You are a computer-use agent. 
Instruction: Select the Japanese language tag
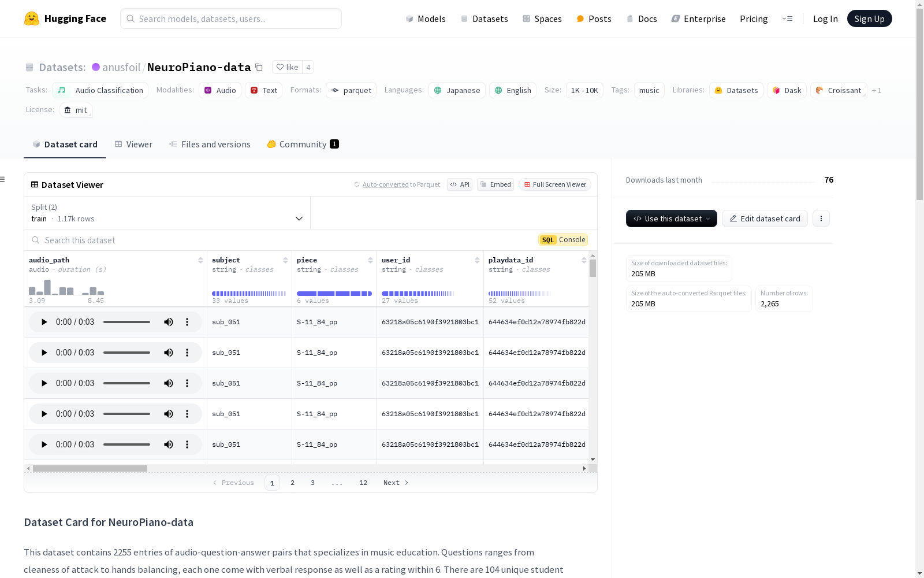pos(457,90)
